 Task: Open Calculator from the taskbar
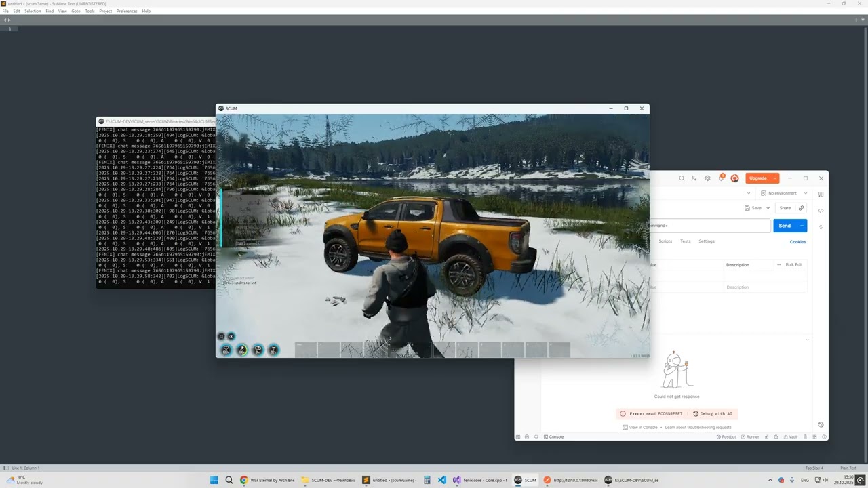coord(427,480)
